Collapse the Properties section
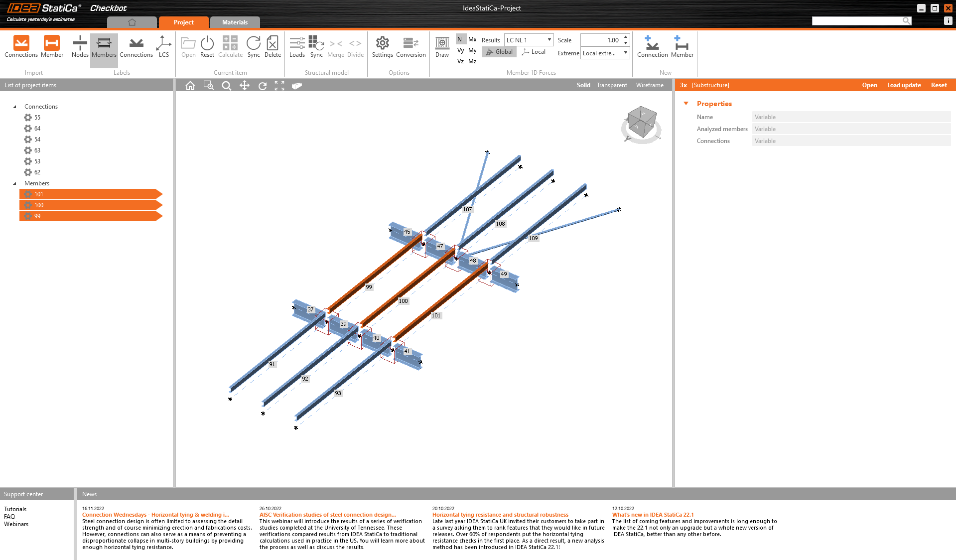The height and width of the screenshot is (560, 956). pyautogui.click(x=686, y=104)
